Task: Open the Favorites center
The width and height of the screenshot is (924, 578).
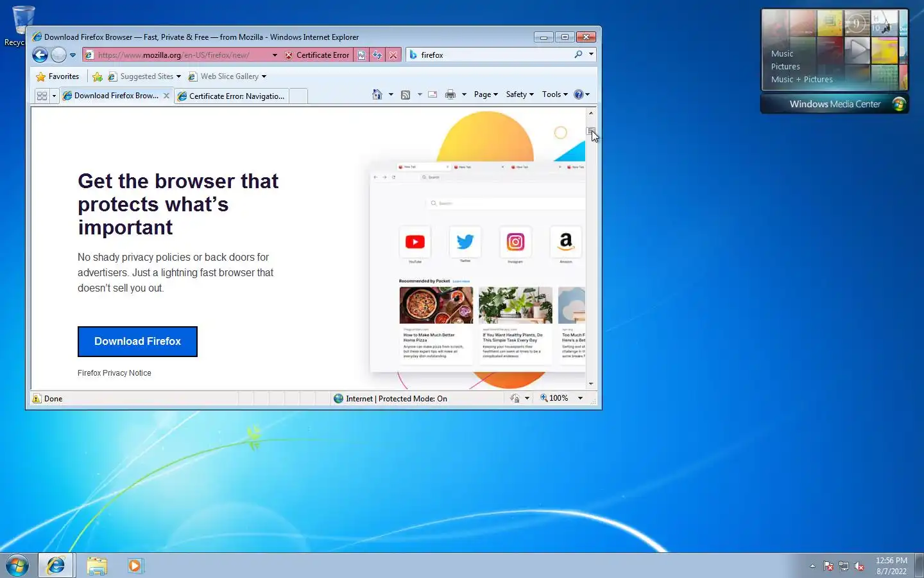Action: coord(58,76)
